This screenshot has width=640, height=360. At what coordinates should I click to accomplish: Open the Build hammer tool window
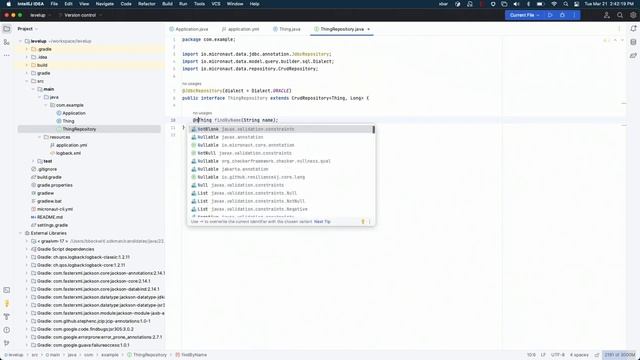[7, 317]
